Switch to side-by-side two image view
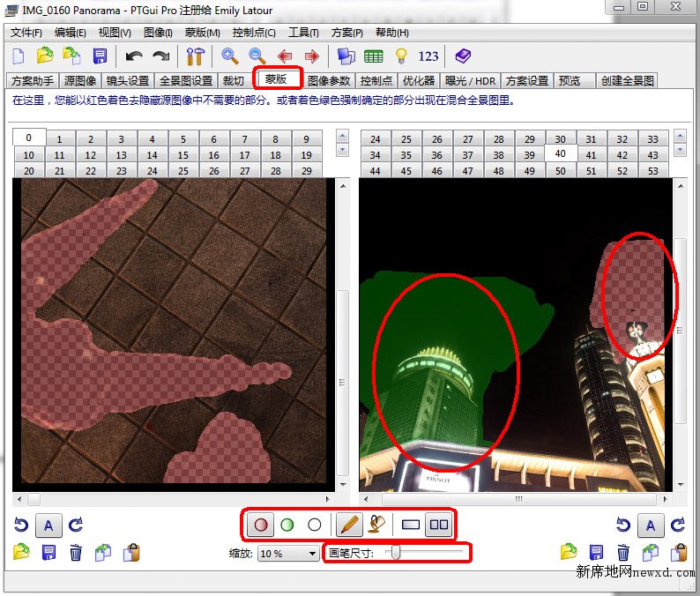700x596 pixels. (x=438, y=525)
